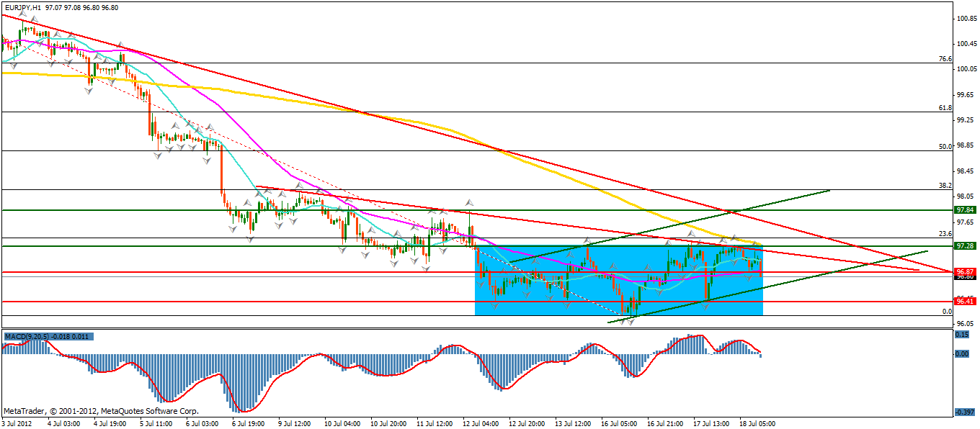Click the 100.85 value on price axis
This screenshot has height=429, width=980.
tap(964, 19)
